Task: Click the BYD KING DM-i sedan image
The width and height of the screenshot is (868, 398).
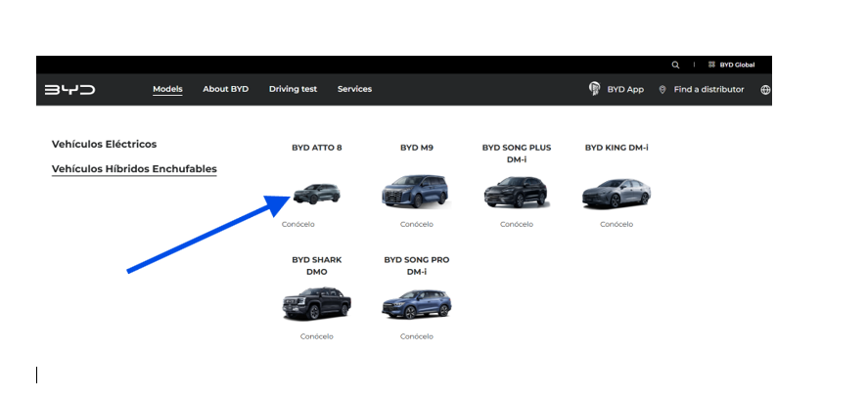Action: pos(617,193)
